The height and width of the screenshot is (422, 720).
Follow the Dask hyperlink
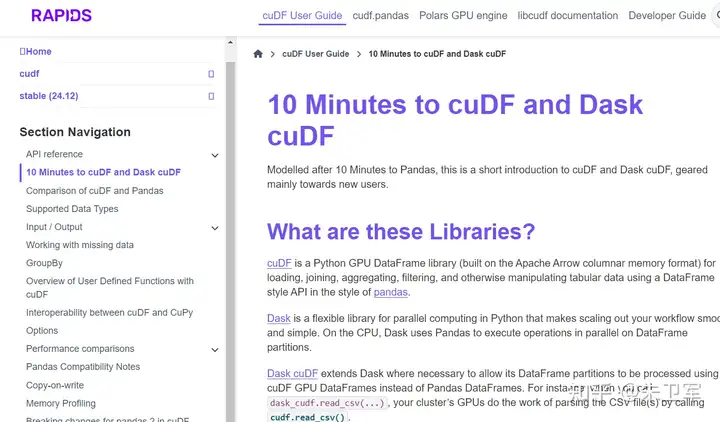click(x=279, y=318)
